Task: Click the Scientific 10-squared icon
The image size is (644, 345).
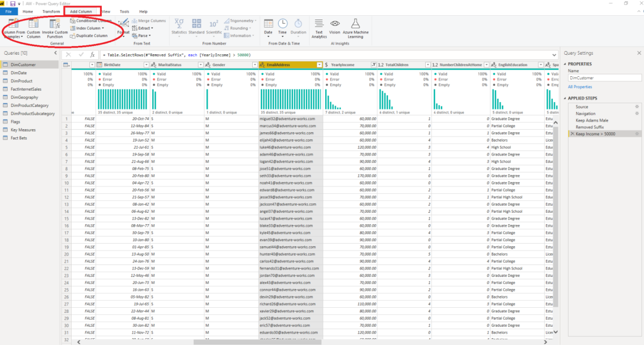Action: click(214, 24)
